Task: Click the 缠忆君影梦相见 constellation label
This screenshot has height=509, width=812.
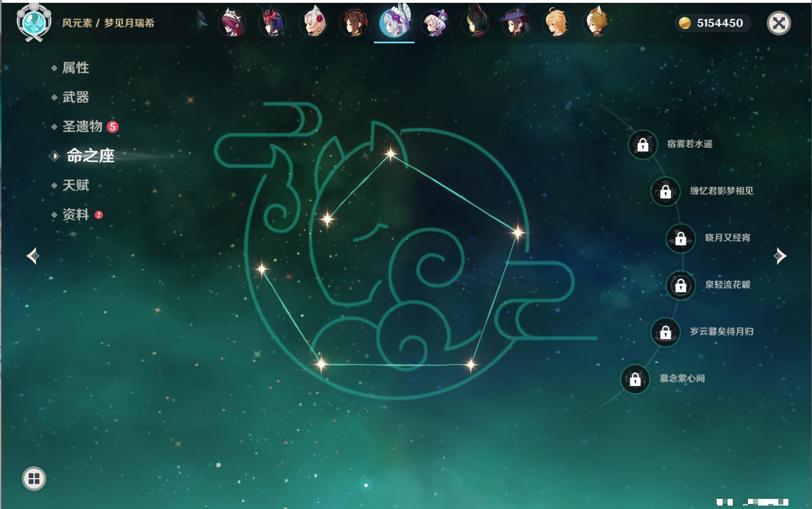Action: point(721,191)
